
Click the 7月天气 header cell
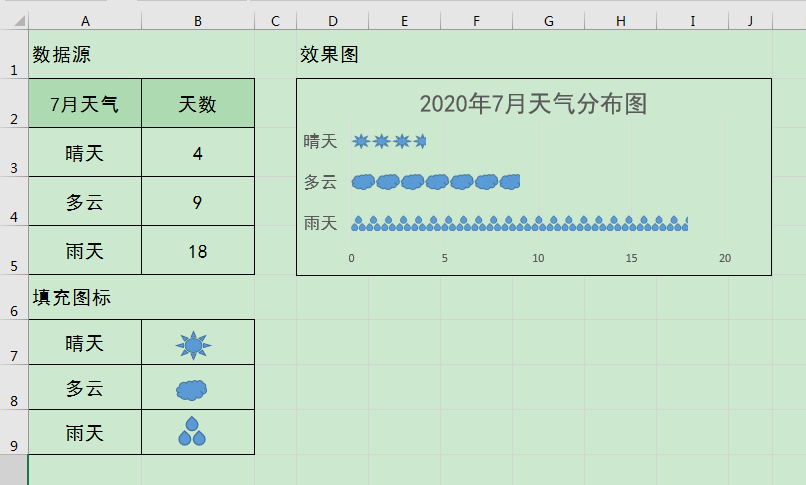[x=85, y=103]
